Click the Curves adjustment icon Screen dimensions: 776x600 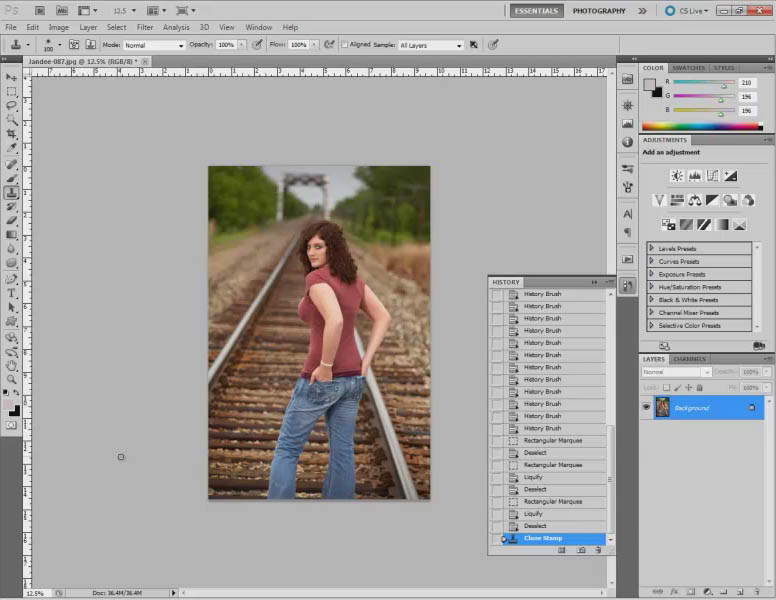pos(712,176)
